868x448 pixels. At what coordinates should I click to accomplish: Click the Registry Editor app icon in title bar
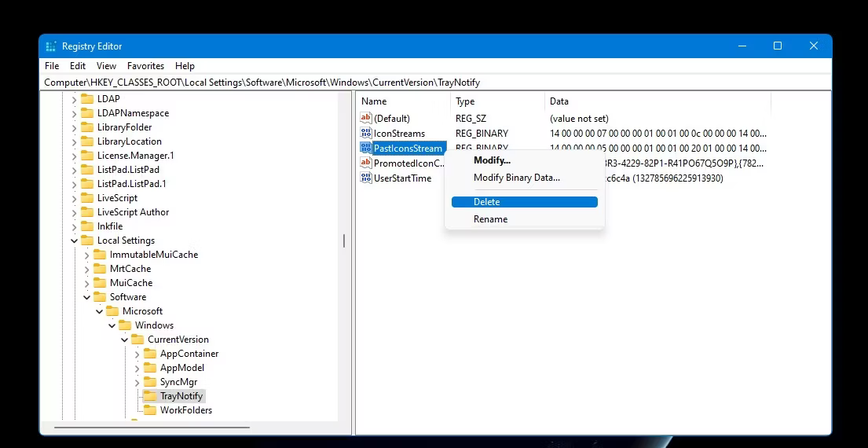pyautogui.click(x=51, y=46)
